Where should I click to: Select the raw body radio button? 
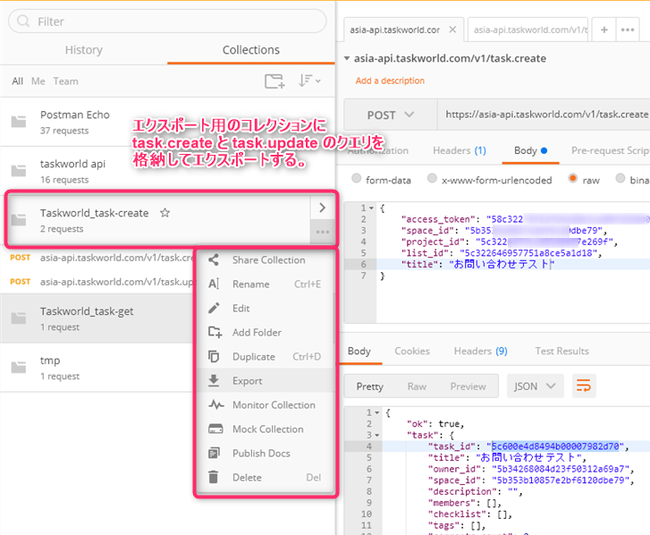point(573,178)
